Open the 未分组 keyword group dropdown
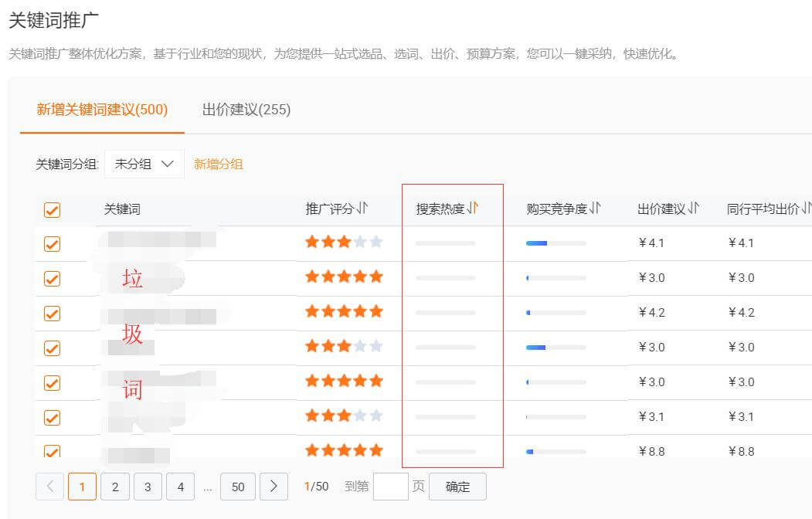This screenshot has height=519, width=812. 144,164
